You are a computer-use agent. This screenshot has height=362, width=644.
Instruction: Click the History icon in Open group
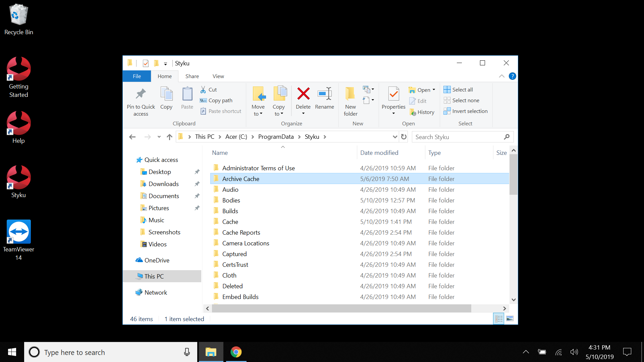point(413,112)
